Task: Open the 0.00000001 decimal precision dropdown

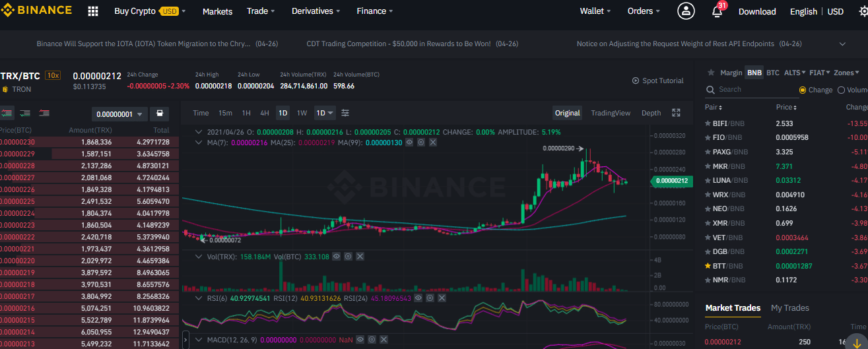Action: [x=119, y=113]
